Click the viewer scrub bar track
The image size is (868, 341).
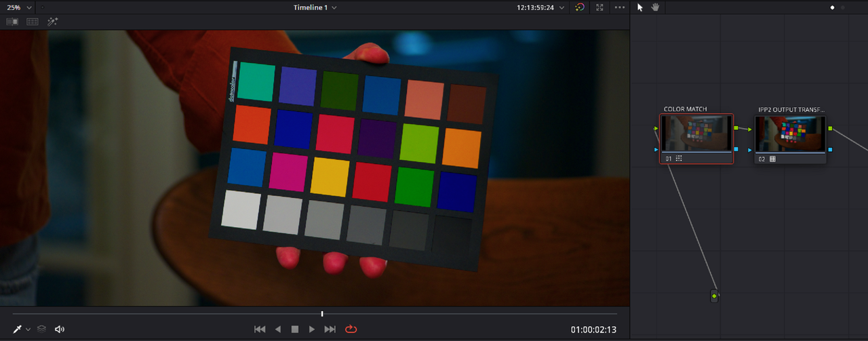pos(315,314)
